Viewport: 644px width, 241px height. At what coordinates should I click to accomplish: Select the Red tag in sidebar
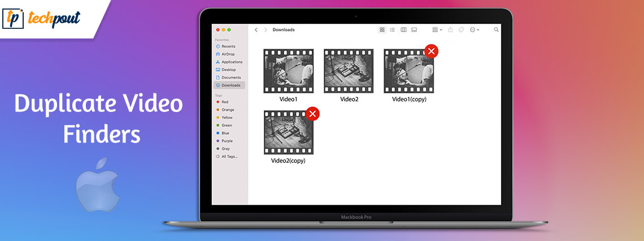pyautogui.click(x=224, y=102)
